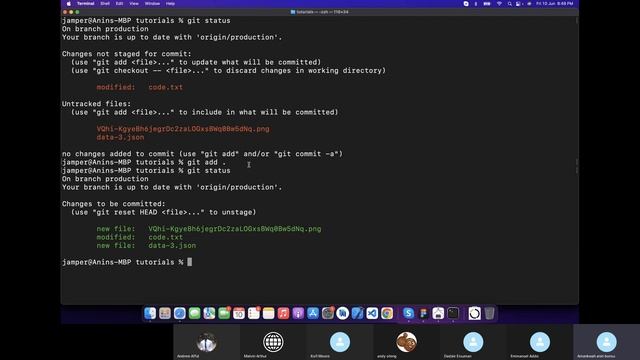Select Andrew participant thumbnail
640x360 pixels.
click(207, 342)
